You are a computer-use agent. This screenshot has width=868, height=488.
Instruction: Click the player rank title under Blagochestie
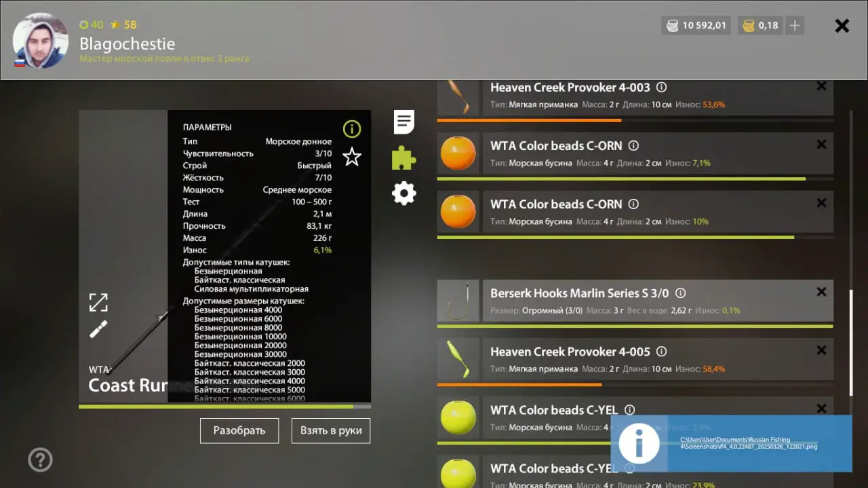point(164,59)
